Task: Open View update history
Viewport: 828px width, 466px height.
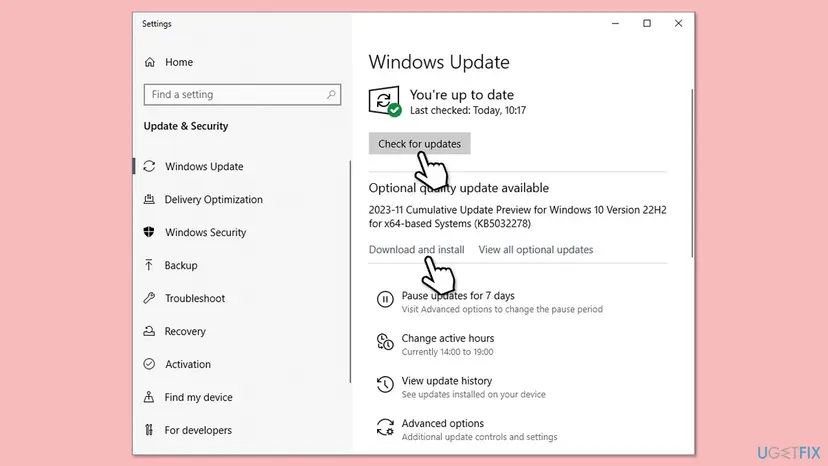Action: point(447,381)
